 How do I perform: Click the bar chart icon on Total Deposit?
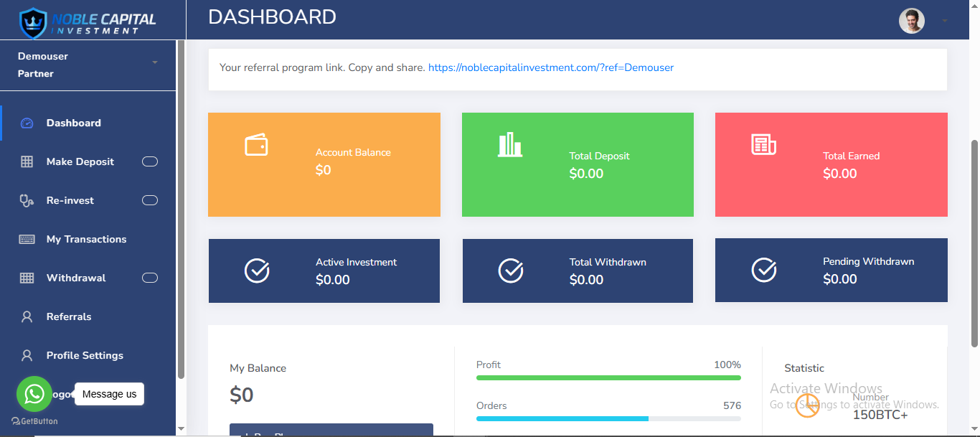[x=510, y=145]
